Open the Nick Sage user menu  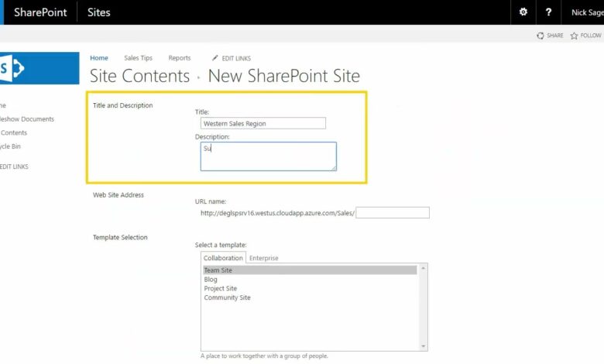click(x=587, y=12)
